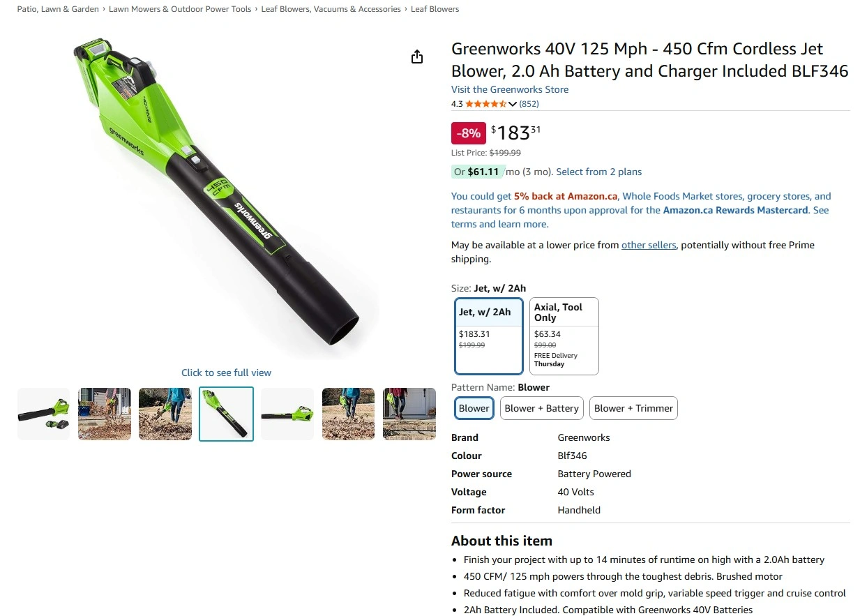Go to Patio, Lawn & Garden breadcrumb
The height and width of the screenshot is (616, 860).
point(58,9)
